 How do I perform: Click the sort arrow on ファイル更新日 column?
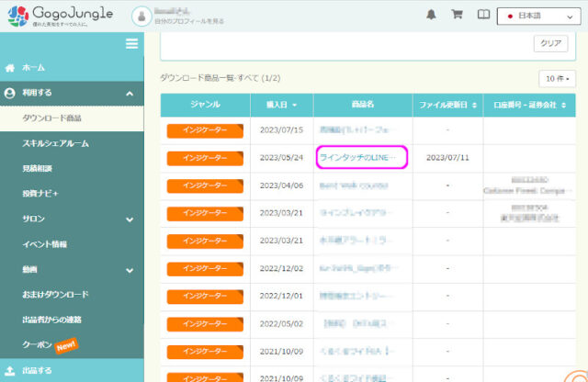click(475, 105)
